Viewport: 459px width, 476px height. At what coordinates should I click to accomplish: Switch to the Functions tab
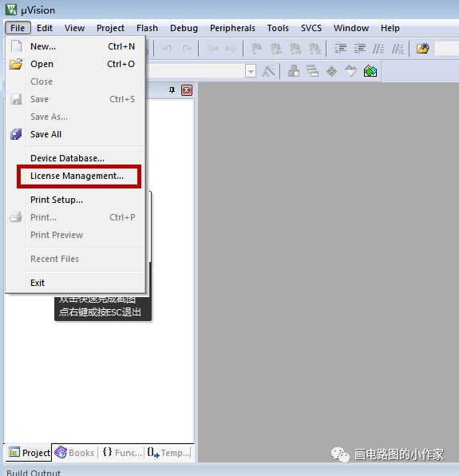(122, 453)
